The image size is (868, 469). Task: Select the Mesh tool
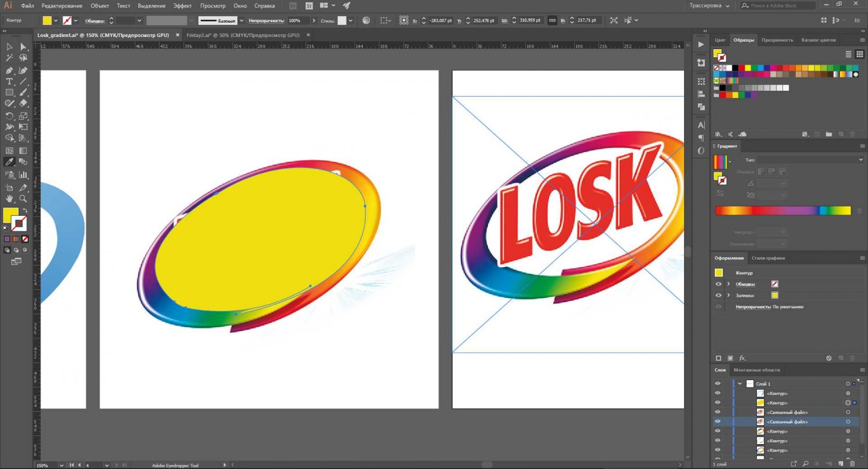[10, 151]
